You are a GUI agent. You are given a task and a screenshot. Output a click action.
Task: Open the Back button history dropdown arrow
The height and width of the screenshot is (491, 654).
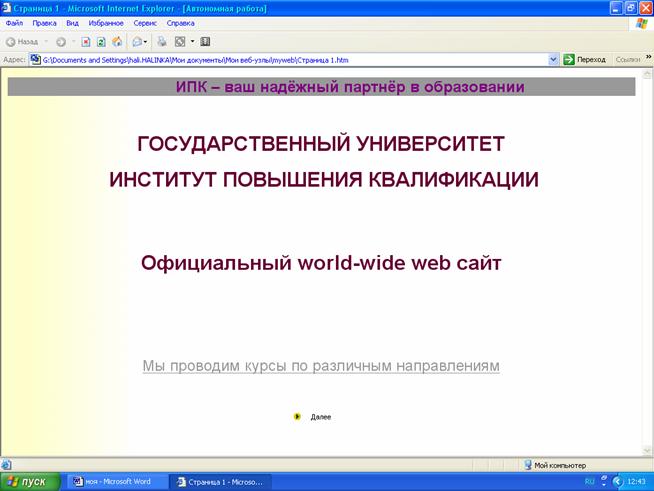pos(46,42)
